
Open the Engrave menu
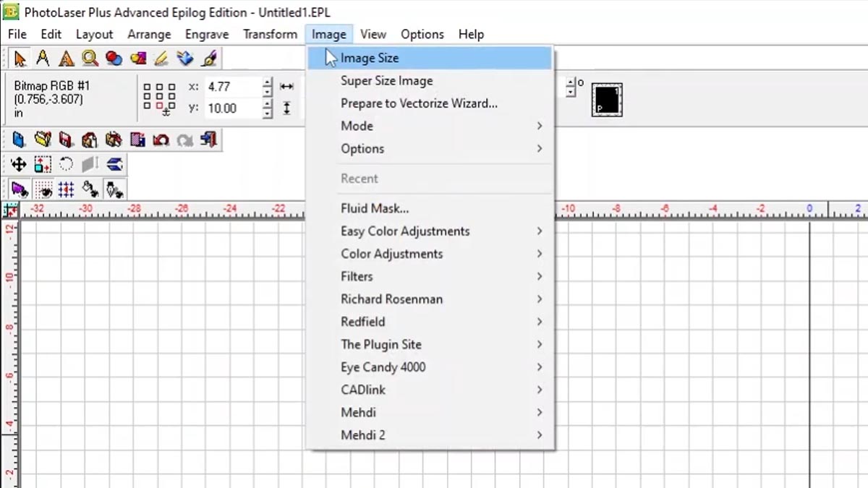[x=206, y=34]
